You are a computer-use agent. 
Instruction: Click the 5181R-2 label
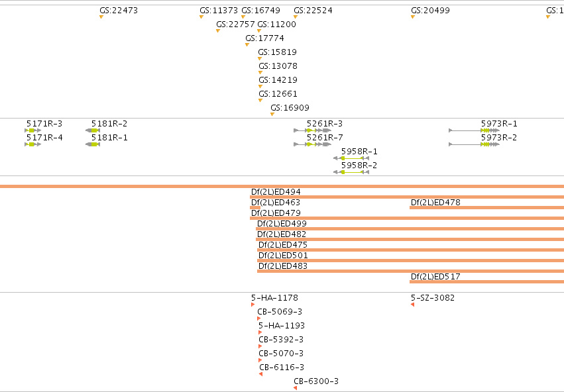[109, 124]
